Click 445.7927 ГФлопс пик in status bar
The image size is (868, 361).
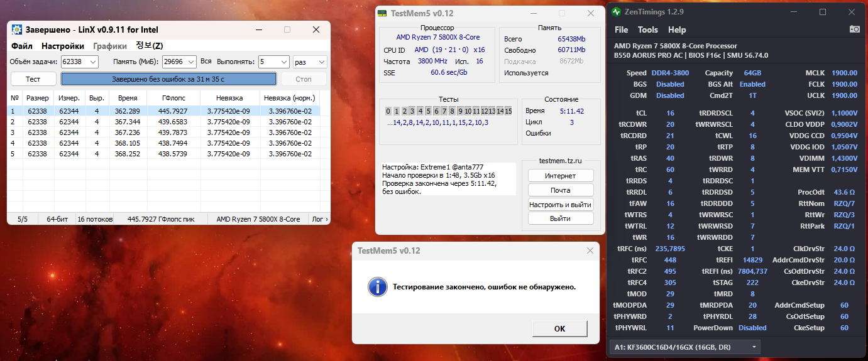tap(161, 219)
